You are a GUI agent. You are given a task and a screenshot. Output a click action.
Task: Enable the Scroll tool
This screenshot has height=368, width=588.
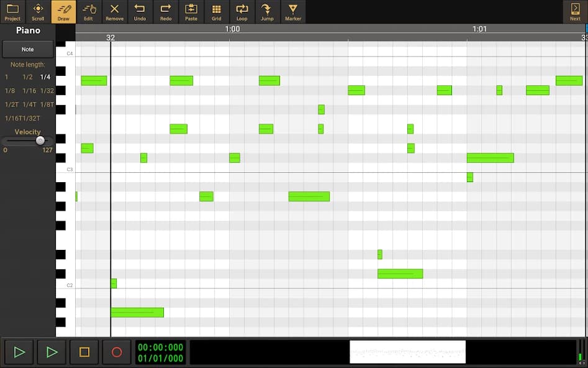coord(38,11)
